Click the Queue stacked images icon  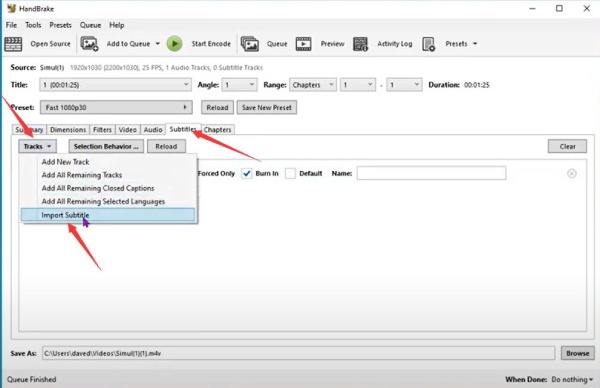249,44
